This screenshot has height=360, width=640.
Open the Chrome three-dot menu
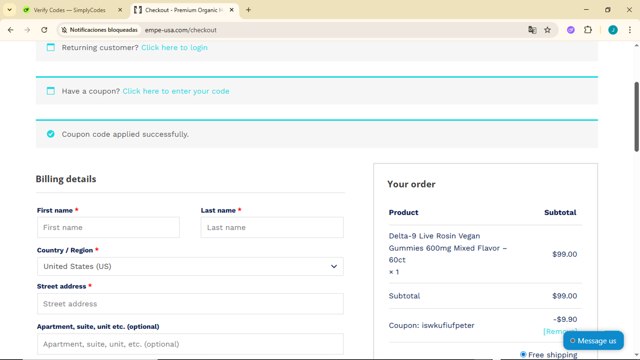(x=630, y=30)
